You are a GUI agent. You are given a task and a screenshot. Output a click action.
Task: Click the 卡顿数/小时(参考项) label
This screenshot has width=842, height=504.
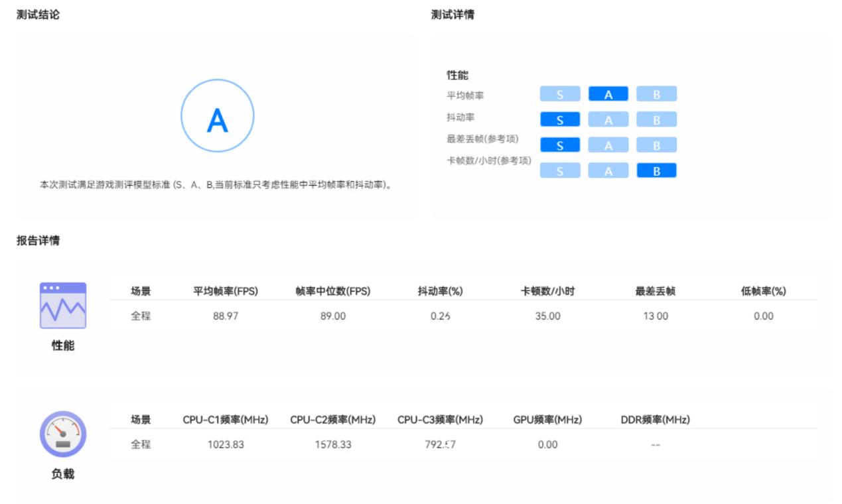490,160
